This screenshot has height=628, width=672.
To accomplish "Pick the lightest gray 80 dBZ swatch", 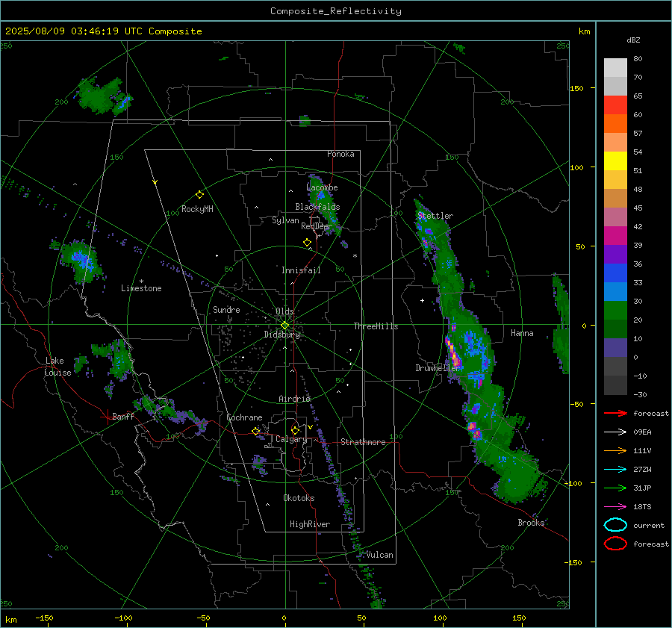I will 615,67.
